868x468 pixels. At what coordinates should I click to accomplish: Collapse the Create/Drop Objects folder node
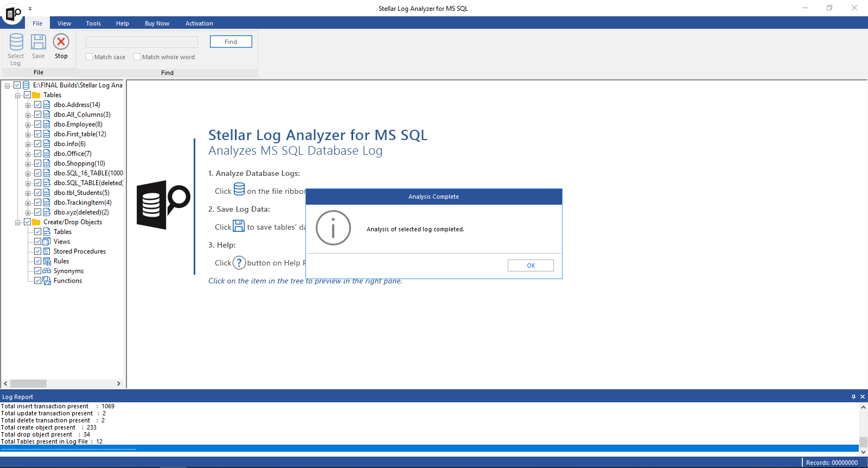pyautogui.click(x=18, y=223)
